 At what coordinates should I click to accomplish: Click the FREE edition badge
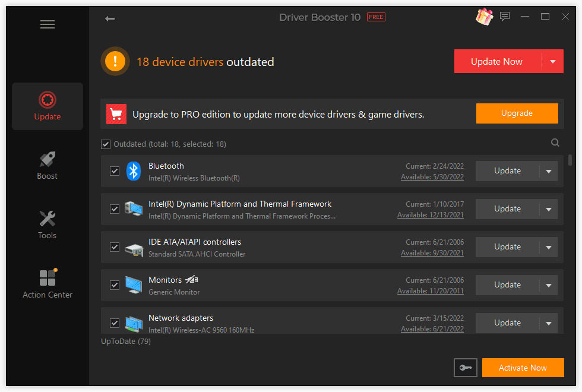coord(376,17)
